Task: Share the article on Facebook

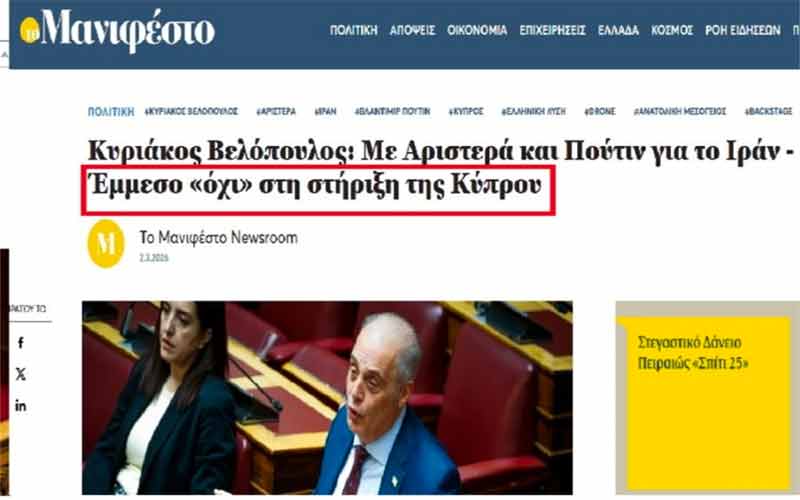Action: point(20,342)
